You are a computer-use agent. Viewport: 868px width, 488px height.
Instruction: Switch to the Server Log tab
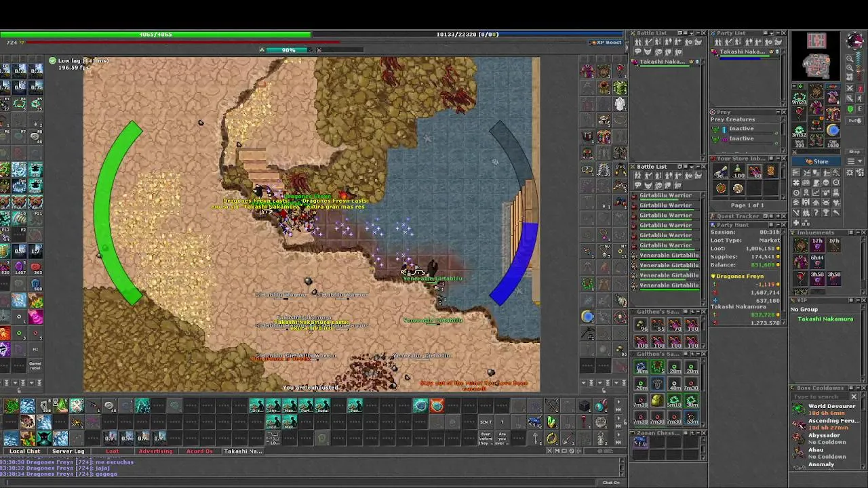[68, 451]
